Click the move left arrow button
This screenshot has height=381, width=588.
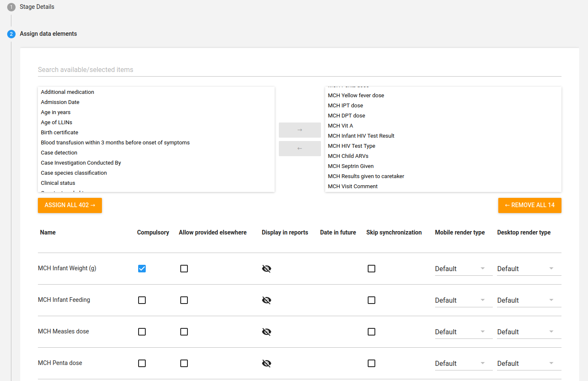(x=300, y=149)
